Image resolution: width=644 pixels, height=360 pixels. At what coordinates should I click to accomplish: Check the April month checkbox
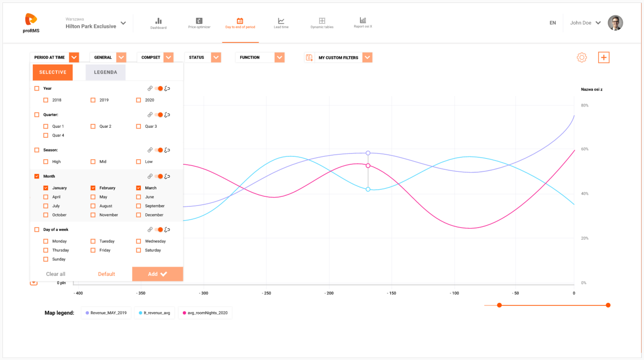[x=46, y=197]
